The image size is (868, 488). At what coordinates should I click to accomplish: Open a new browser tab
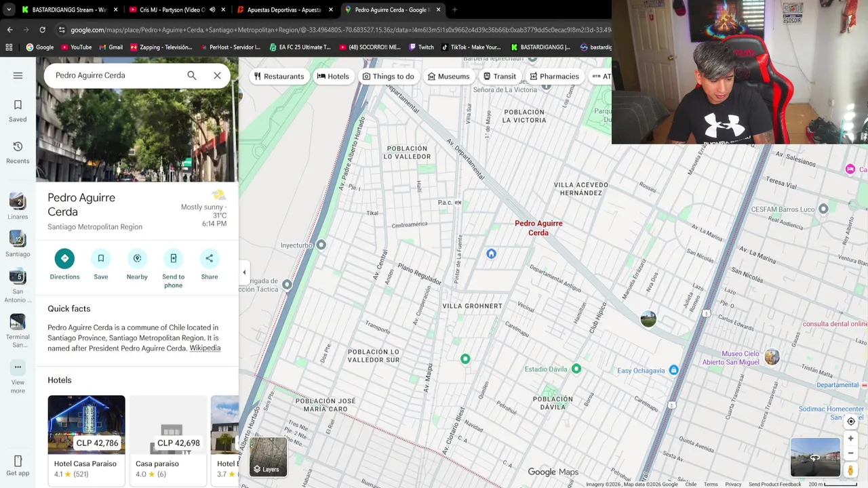tap(454, 9)
